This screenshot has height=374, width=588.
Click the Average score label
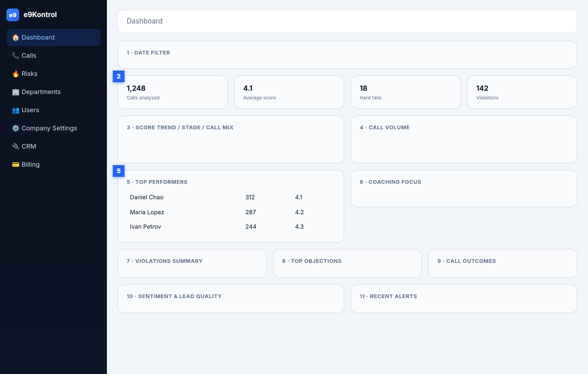point(260,98)
